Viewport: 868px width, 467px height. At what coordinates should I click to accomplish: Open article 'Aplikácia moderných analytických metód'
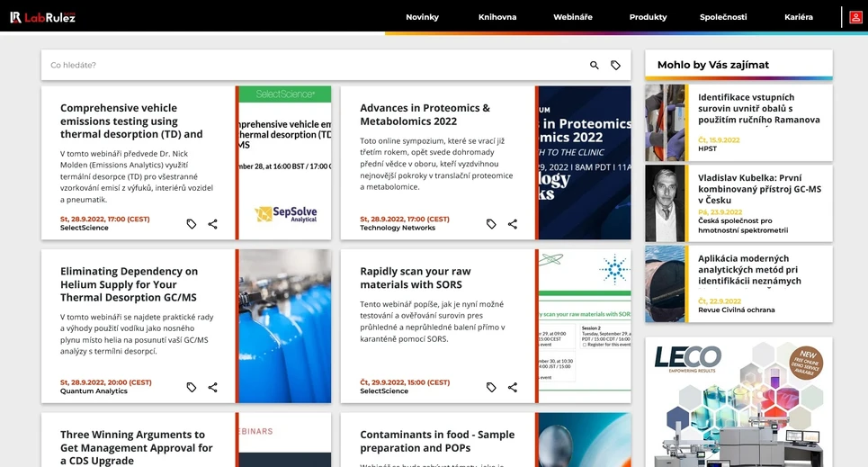[x=749, y=270]
